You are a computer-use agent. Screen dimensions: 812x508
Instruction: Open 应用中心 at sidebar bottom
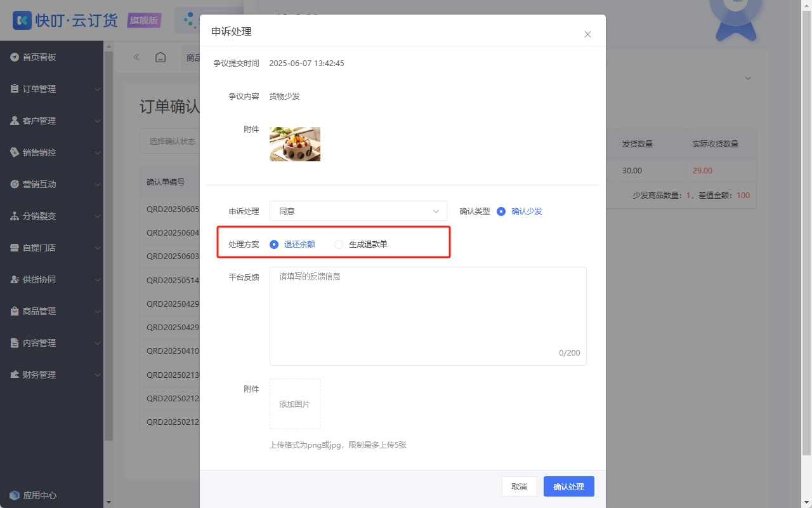point(51,495)
